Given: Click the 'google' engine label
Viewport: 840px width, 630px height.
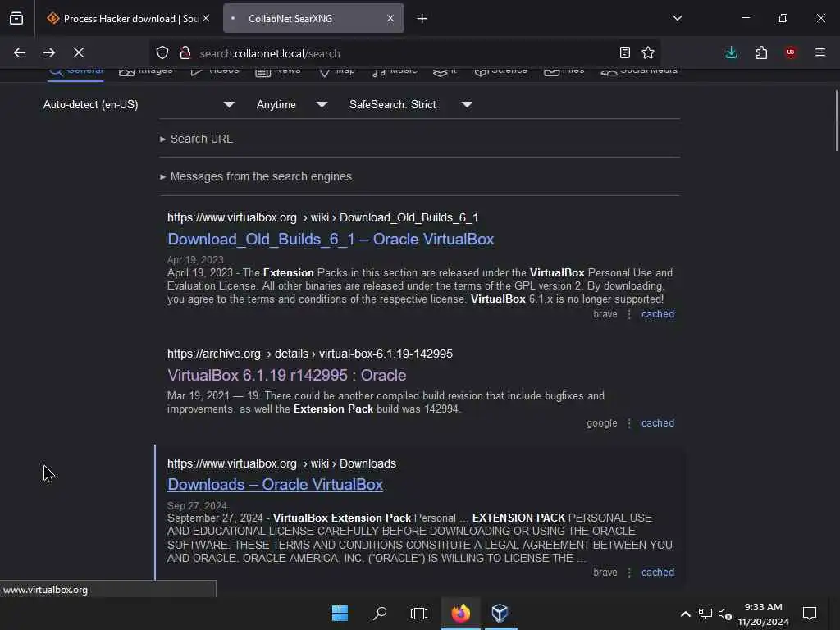Looking at the screenshot, I should click(601, 423).
